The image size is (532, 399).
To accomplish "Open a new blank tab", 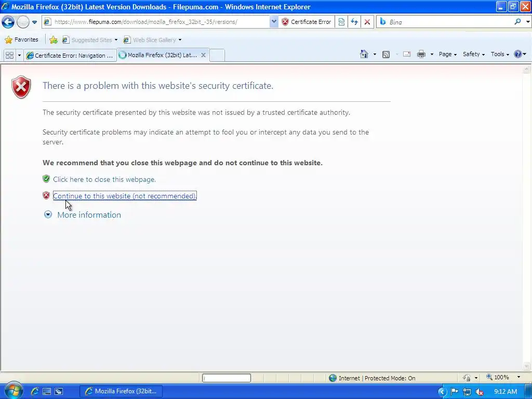I will [217, 55].
